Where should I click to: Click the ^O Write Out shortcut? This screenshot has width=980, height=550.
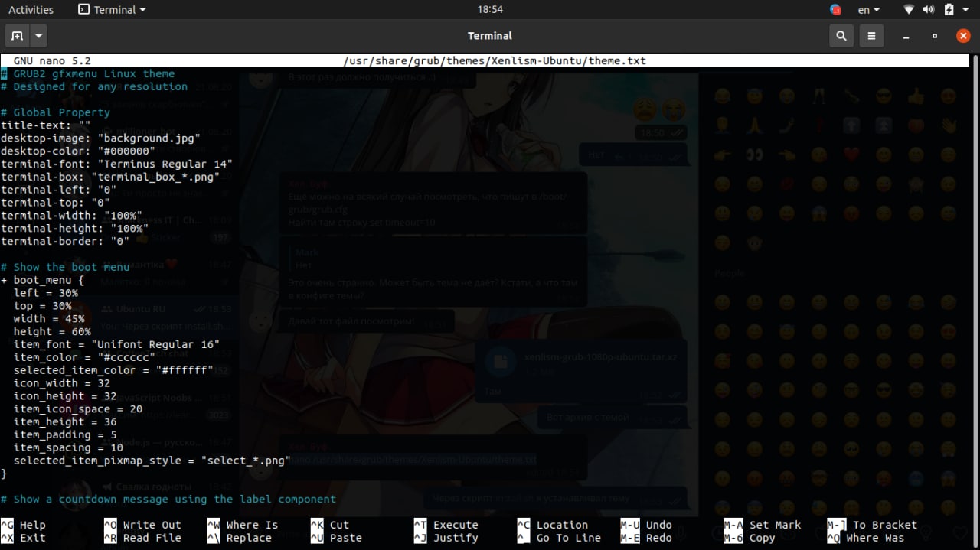click(x=142, y=525)
